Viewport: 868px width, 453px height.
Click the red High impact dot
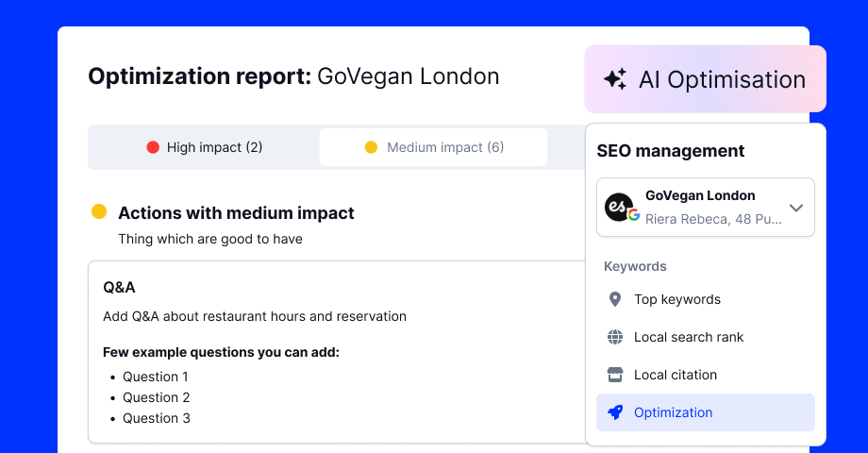point(153,147)
